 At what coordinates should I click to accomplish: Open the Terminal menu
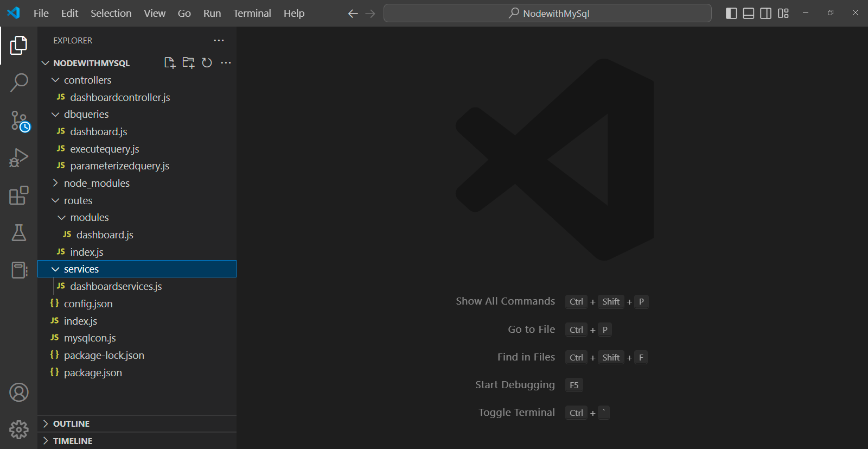pyautogui.click(x=252, y=14)
